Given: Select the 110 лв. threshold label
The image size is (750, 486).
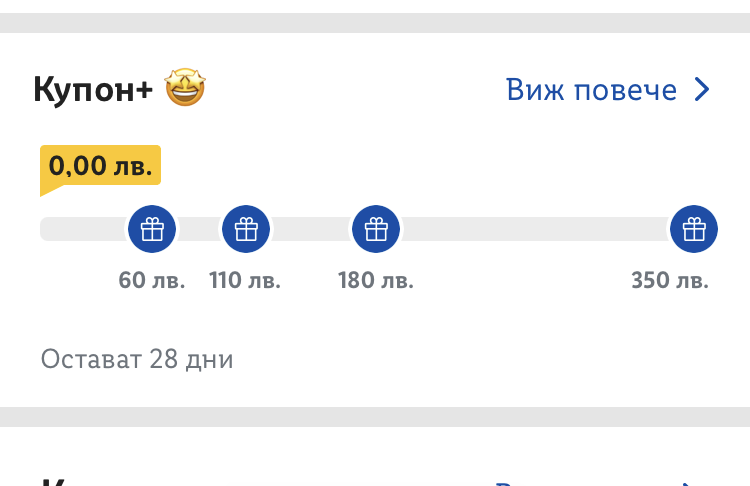Looking at the screenshot, I should click(245, 280).
